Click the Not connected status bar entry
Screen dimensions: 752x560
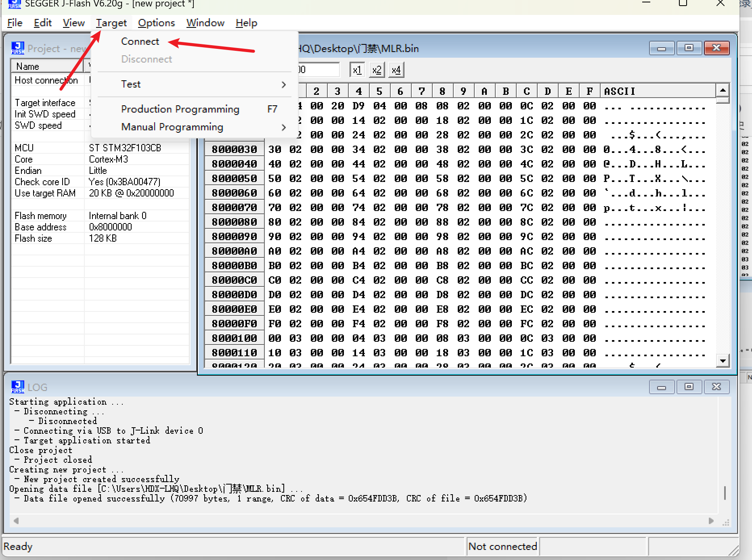tap(503, 547)
